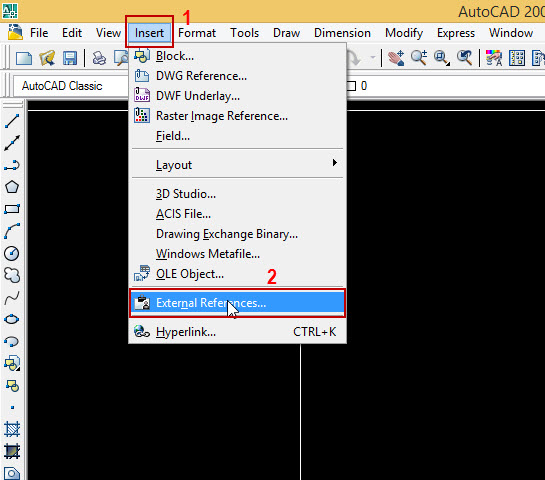The width and height of the screenshot is (545, 480).
Task: Select the Circle tool
Action: tap(12, 253)
